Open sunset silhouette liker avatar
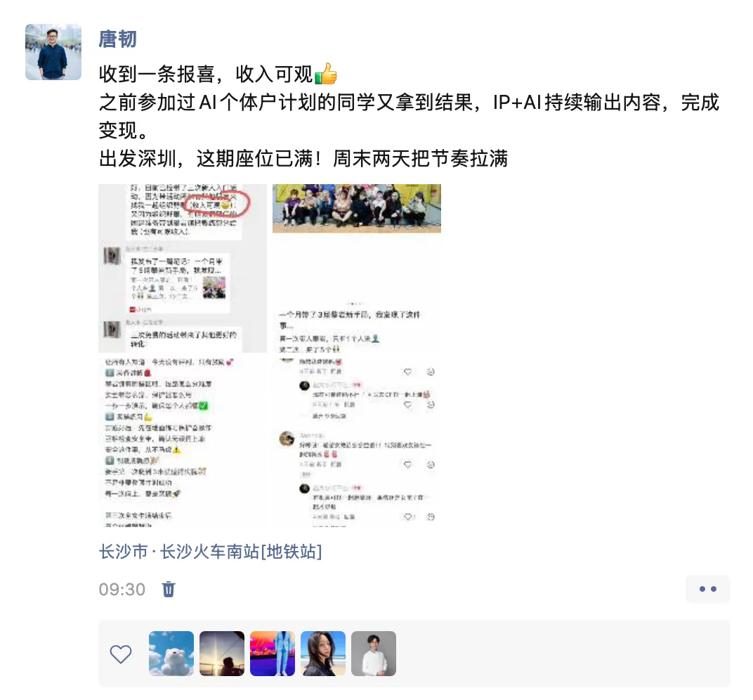This screenshot has width=753, height=700. click(222, 654)
